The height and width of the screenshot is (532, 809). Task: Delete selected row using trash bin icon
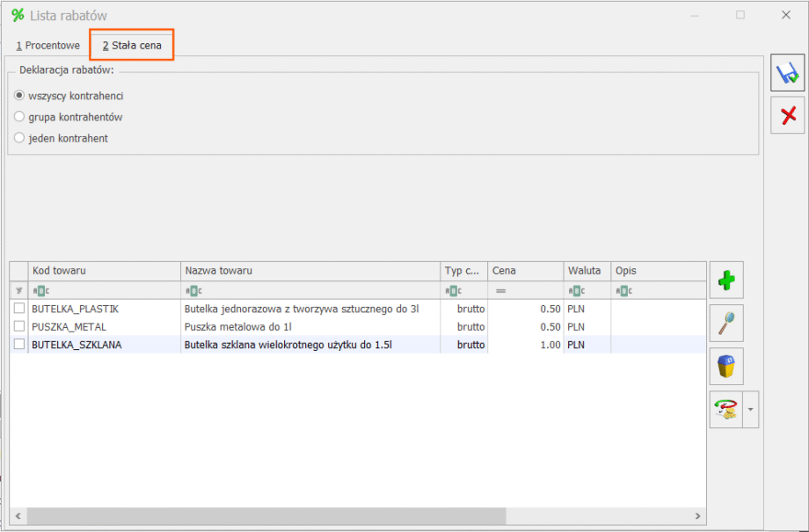coord(726,367)
